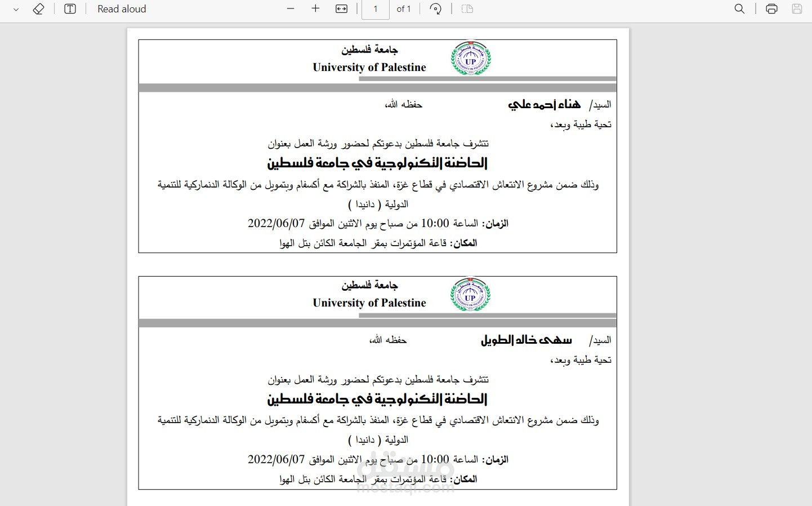This screenshot has width=812, height=506.
Task: Click the date 2022/06/07 in second invitation
Action: pos(276,459)
